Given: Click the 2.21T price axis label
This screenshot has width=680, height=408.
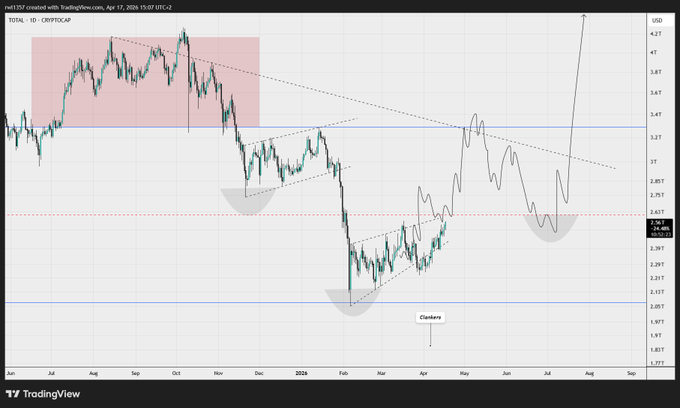Looking at the screenshot, I should [657, 278].
